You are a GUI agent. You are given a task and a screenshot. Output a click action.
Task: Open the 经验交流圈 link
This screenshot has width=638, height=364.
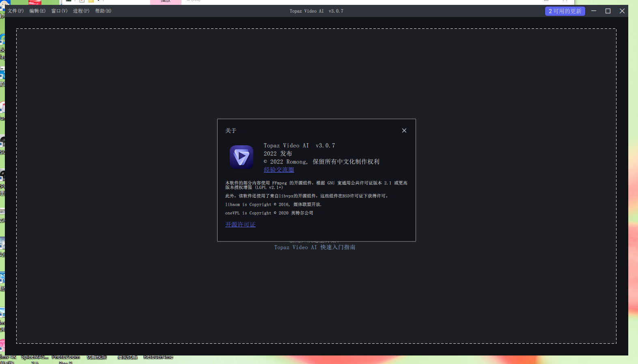[x=279, y=170]
